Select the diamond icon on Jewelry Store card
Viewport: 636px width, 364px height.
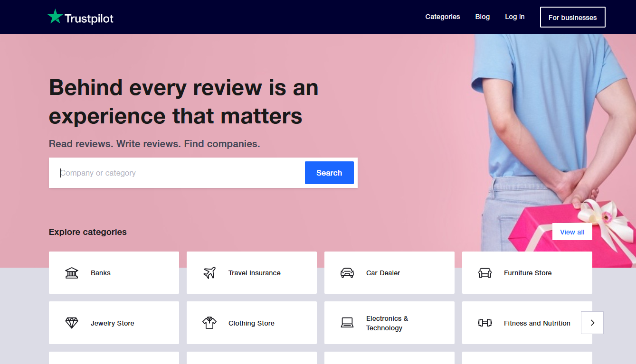(x=71, y=323)
